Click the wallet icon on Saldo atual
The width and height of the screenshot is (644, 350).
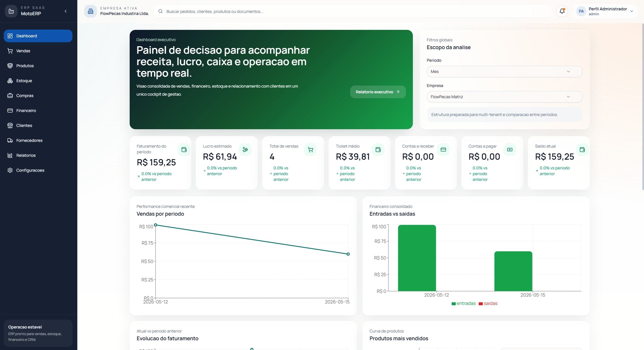tap(582, 150)
